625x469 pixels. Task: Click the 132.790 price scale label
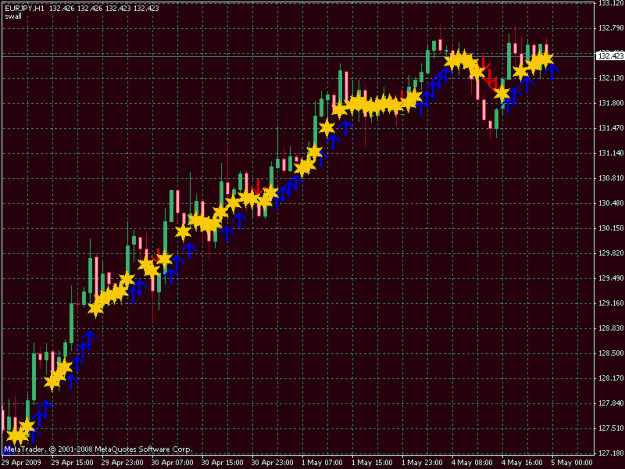(611, 28)
